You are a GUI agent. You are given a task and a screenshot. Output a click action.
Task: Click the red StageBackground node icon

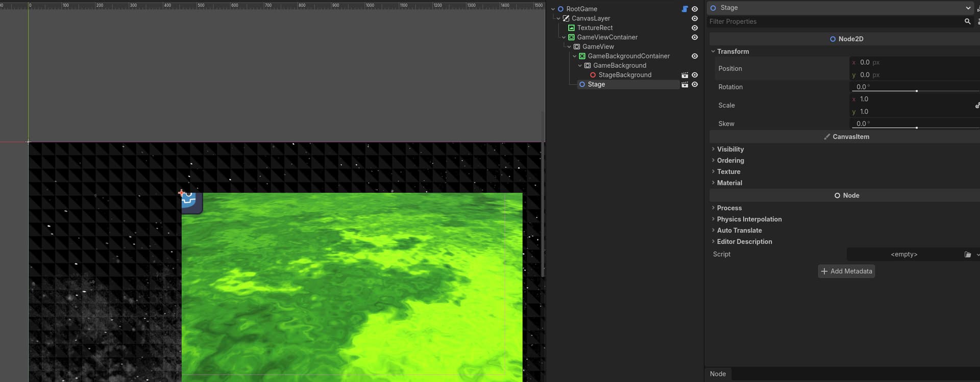tap(593, 75)
